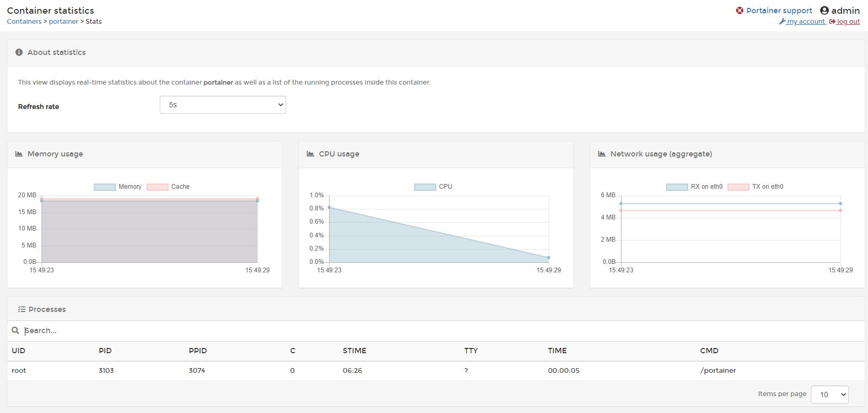Toggle the RX on eth0 legend swatch

point(677,187)
